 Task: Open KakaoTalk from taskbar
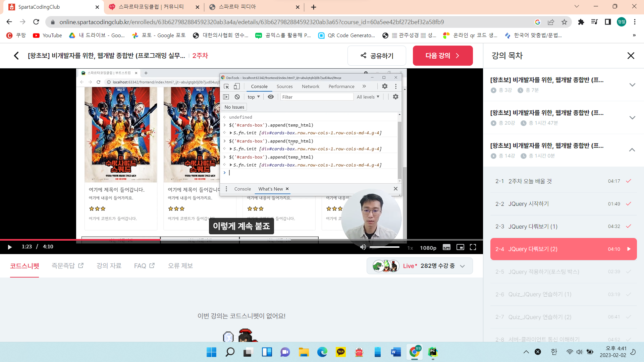pyautogui.click(x=340, y=352)
